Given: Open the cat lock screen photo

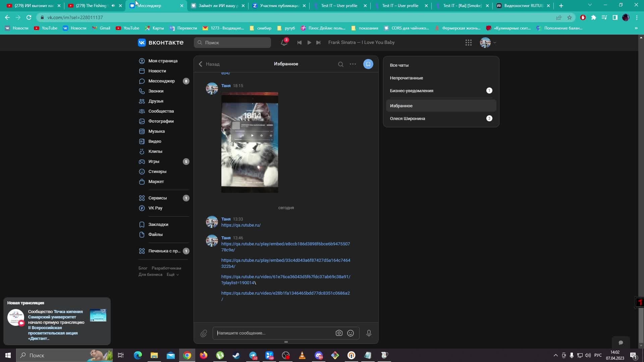Looking at the screenshot, I should tap(250, 142).
